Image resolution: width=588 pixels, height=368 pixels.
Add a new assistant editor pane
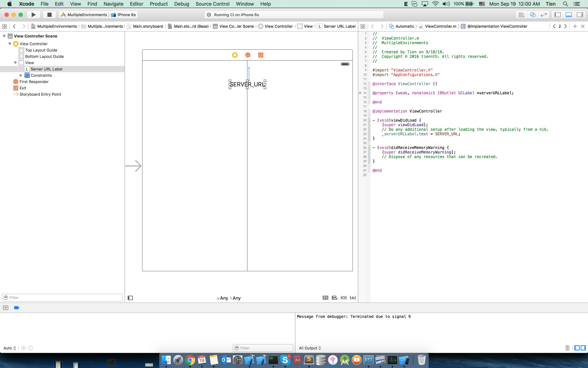[575, 26]
